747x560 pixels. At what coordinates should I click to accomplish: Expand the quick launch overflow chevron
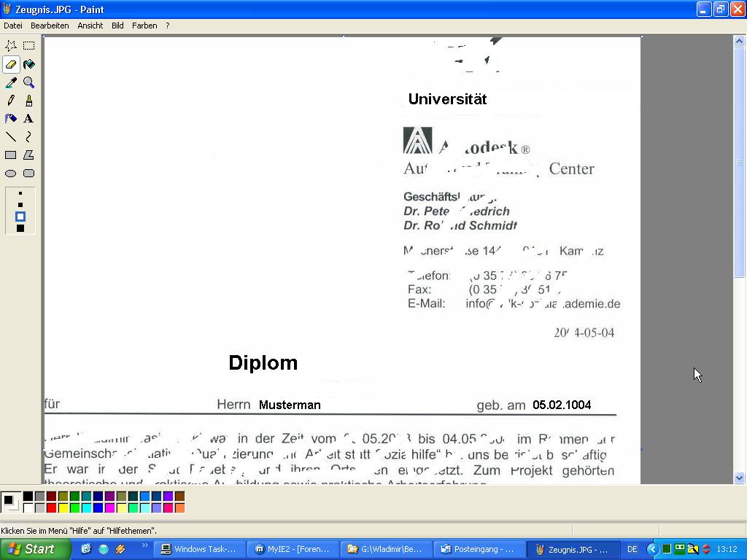point(144,545)
